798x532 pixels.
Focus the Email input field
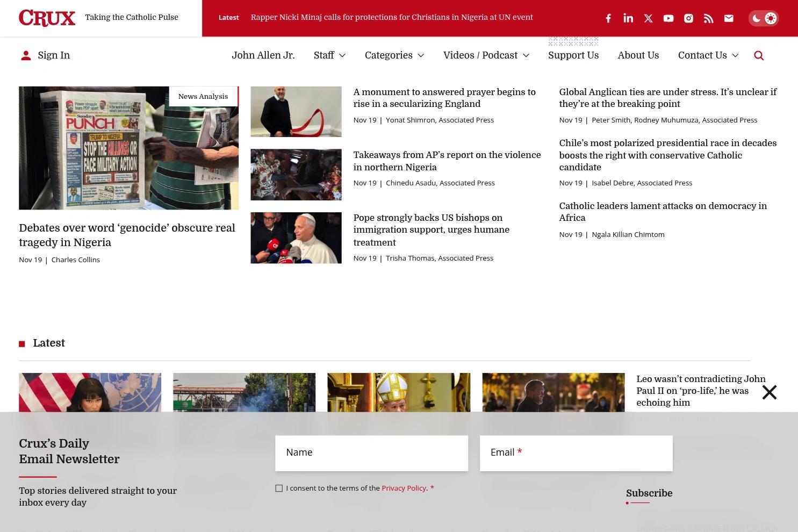576,454
